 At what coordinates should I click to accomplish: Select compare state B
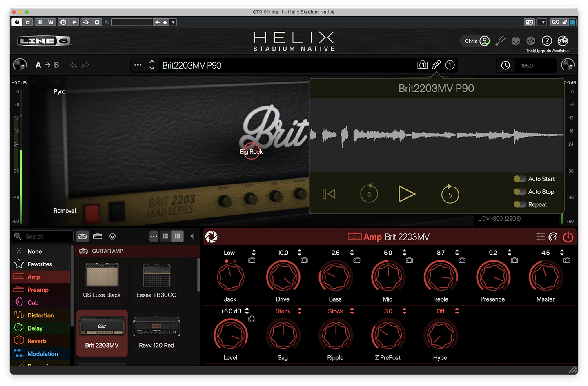[56, 65]
